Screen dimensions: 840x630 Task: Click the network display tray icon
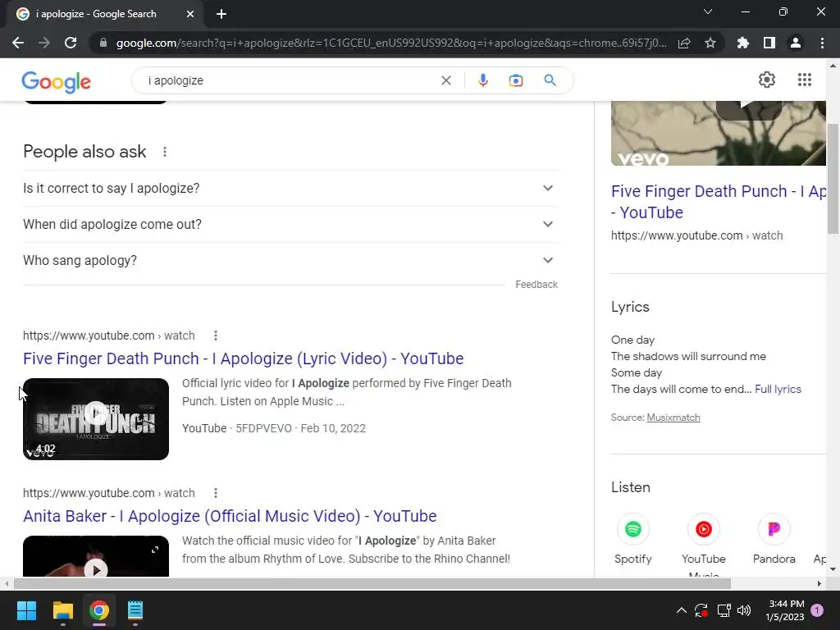click(x=724, y=610)
